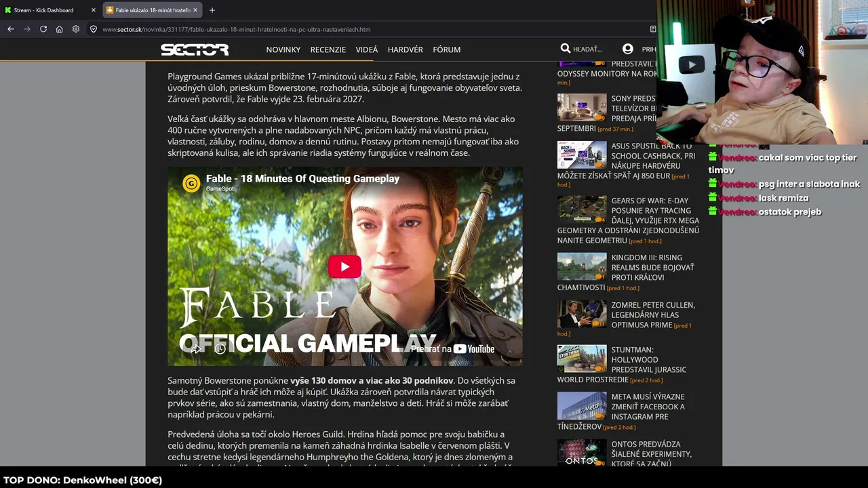Screen dimensions: 868x488
Task: Click the share arrow on the video
Action: point(195,348)
